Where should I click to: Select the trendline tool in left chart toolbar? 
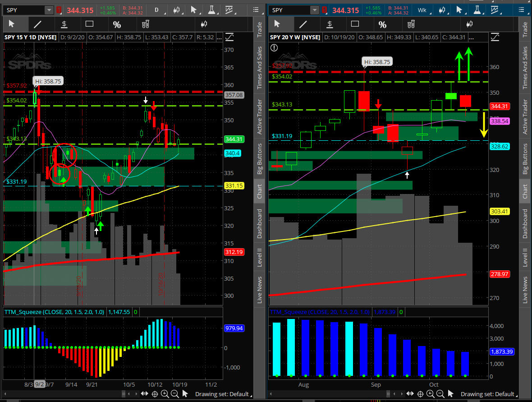click(x=38, y=24)
